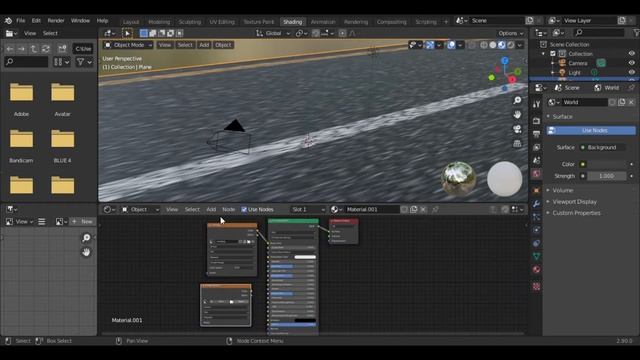Viewport: 640px width, 360px height.
Task: Click the blue Z axis gizmo handle
Action: [x=505, y=61]
